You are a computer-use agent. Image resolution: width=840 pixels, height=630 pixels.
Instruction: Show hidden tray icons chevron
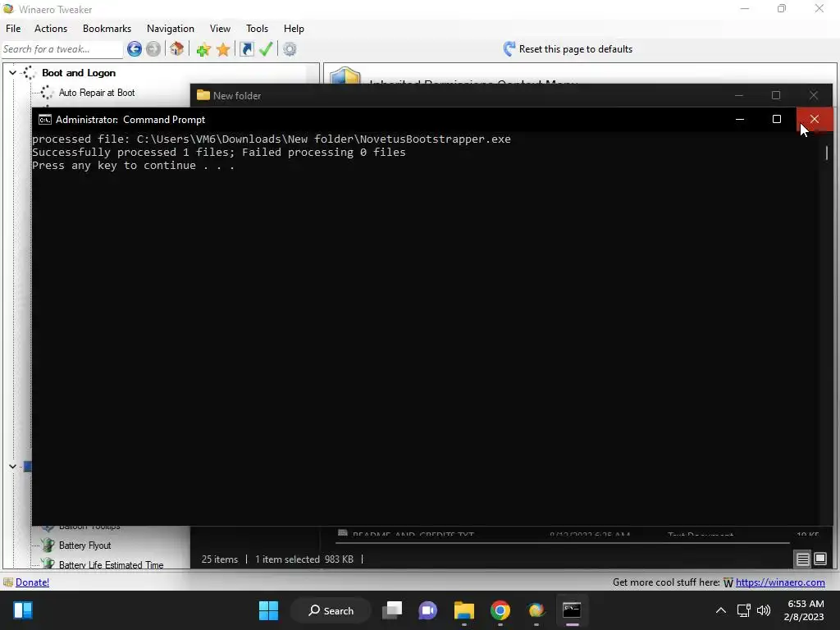[721, 610]
